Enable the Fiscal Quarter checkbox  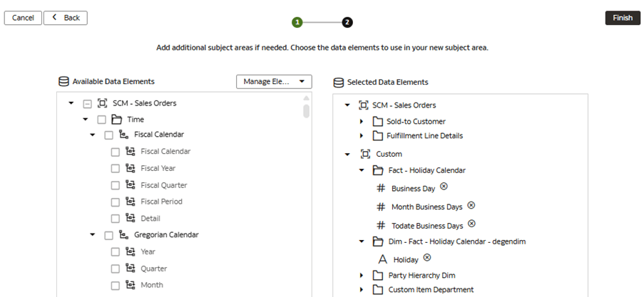[x=115, y=185]
